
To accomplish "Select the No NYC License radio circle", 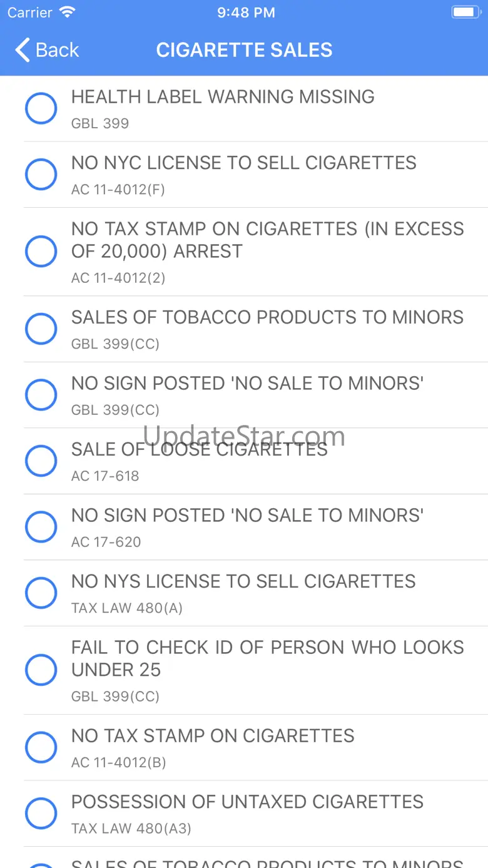I will point(41,175).
